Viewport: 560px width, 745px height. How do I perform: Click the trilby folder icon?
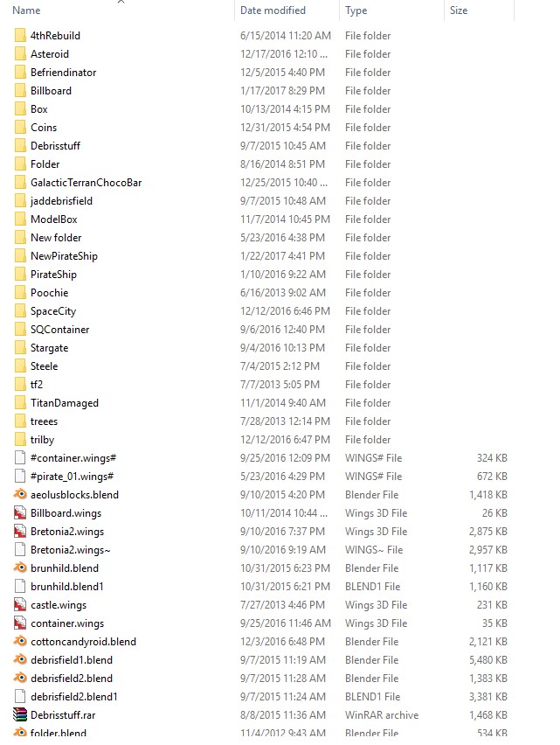coord(20,440)
